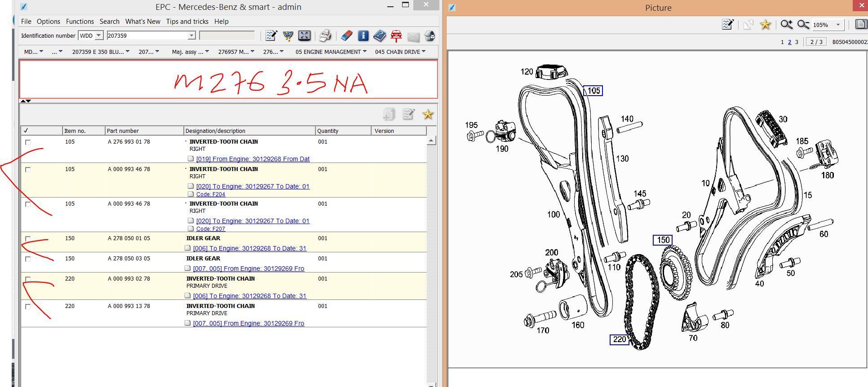Open the Tips and tricks menu
Image resolution: width=868 pixels, height=387 pixels.
[x=187, y=22]
